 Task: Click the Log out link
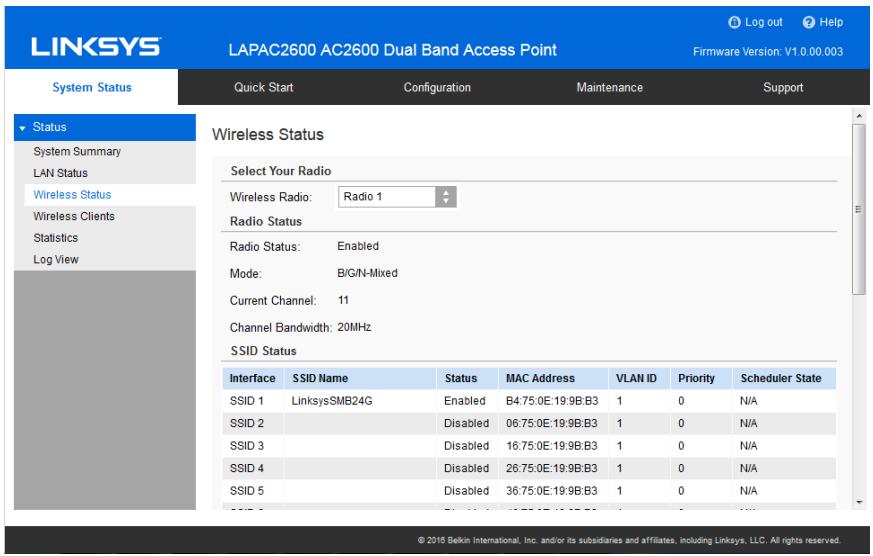[763, 22]
